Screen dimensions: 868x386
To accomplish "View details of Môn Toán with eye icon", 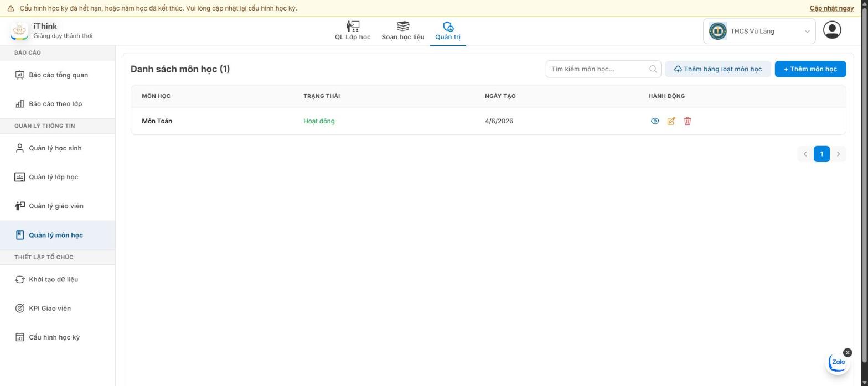I will tap(655, 121).
